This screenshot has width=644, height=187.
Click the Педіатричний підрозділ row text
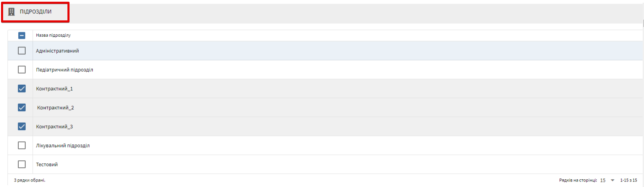click(x=65, y=70)
